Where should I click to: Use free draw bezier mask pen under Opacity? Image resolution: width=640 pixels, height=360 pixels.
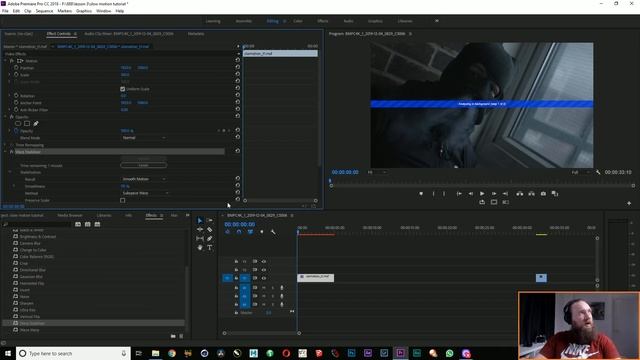point(36,123)
